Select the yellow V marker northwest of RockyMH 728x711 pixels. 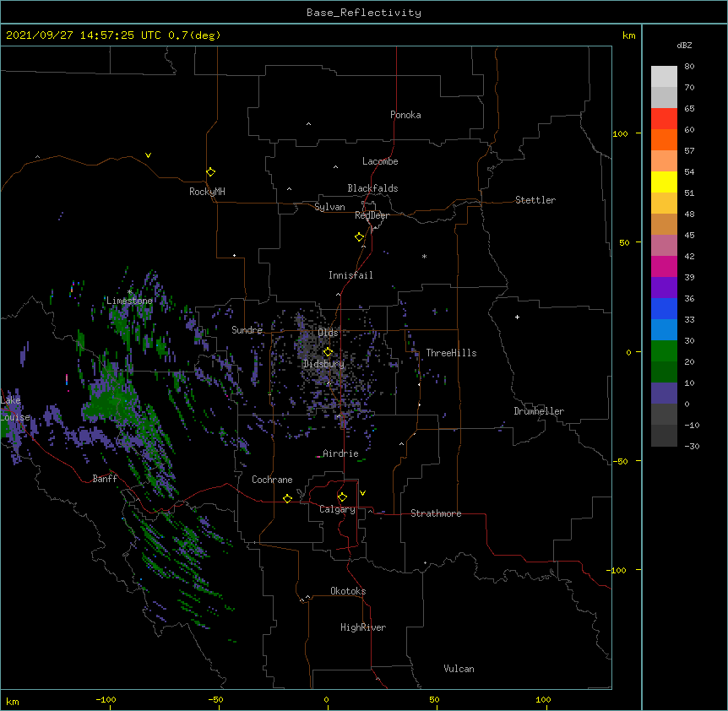(148, 155)
